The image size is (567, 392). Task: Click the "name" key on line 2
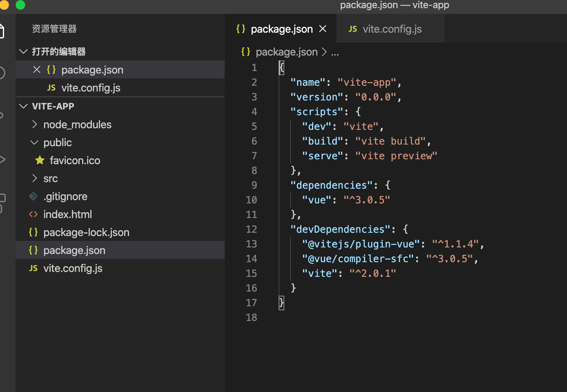[308, 82]
